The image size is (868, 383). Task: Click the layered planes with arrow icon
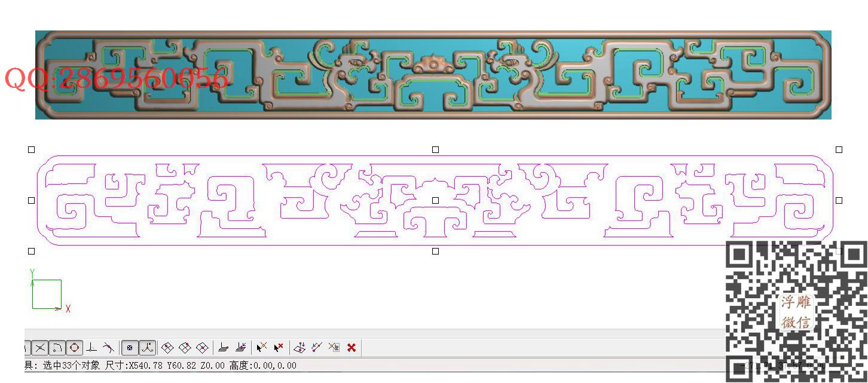coord(241,347)
